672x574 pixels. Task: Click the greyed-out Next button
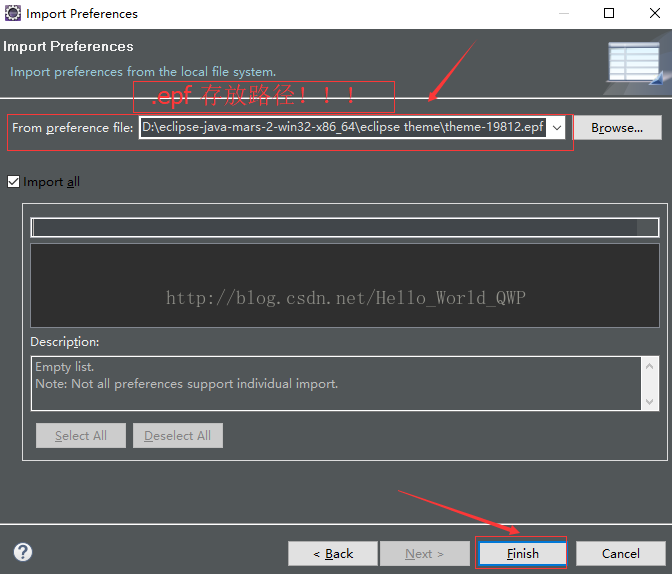tap(425, 553)
